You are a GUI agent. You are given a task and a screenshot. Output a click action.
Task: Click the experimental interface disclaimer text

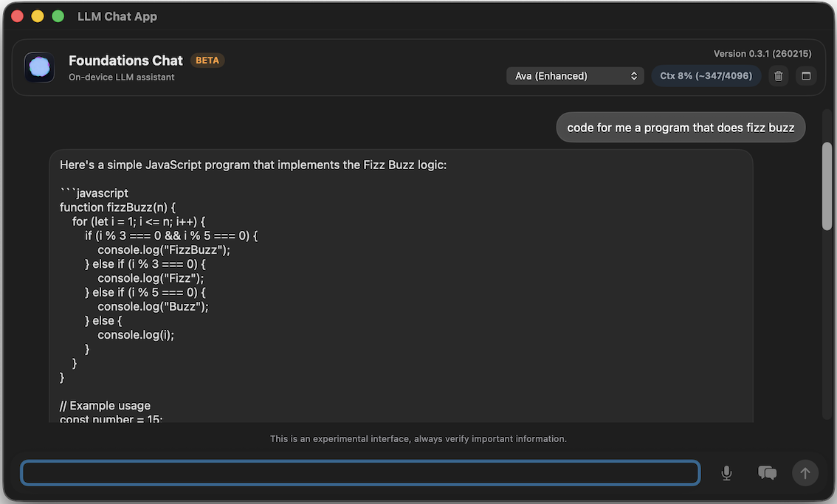click(418, 438)
